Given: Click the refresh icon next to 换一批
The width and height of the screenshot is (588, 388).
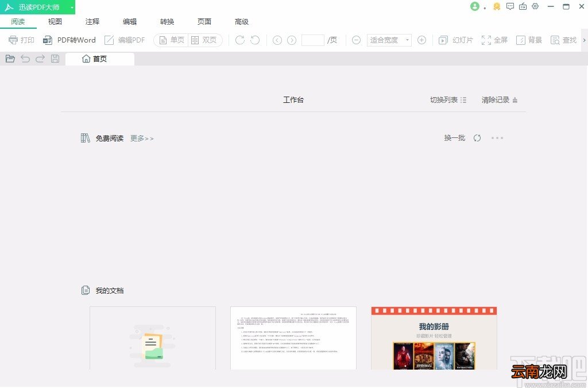Looking at the screenshot, I should 477,138.
